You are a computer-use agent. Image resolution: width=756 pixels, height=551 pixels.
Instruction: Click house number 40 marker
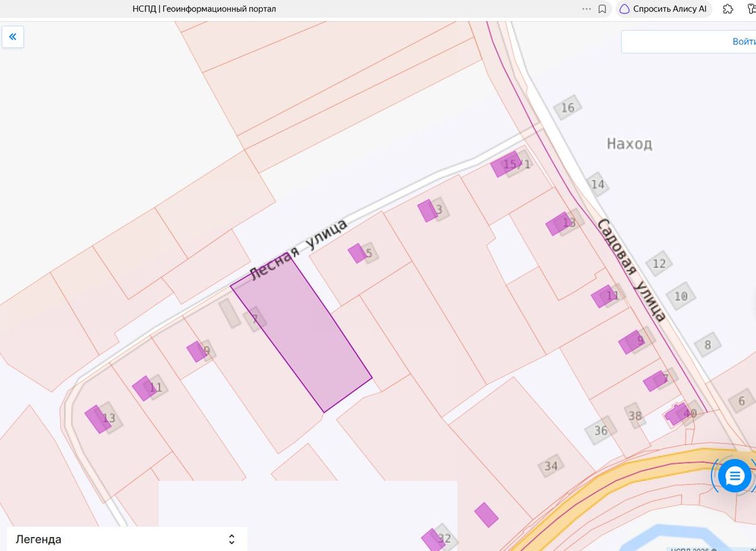coord(690,413)
